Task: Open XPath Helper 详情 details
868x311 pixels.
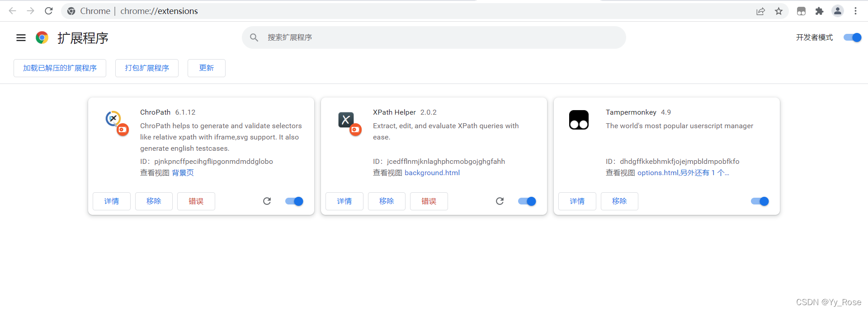Action: coord(344,201)
